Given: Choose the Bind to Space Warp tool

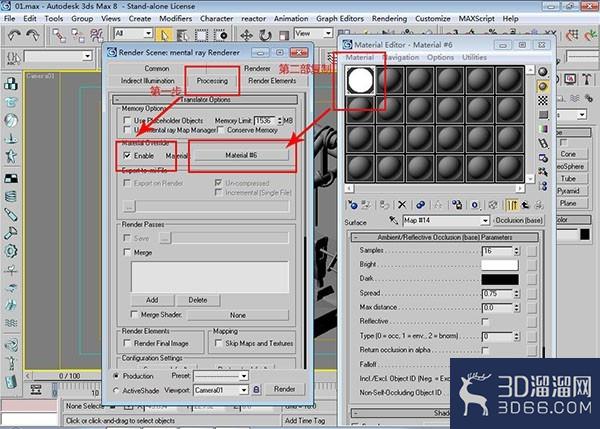Looking at the screenshot, I should tap(96, 35).
